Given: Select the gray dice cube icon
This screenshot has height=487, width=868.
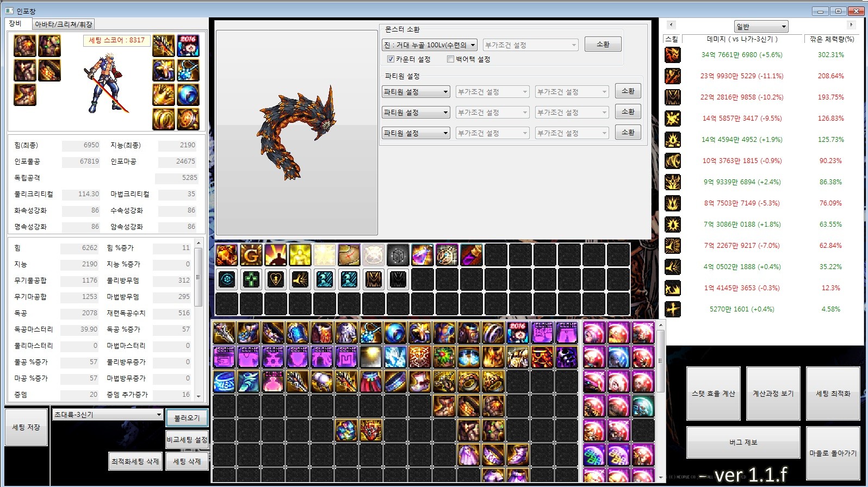Looking at the screenshot, I should pos(398,255).
